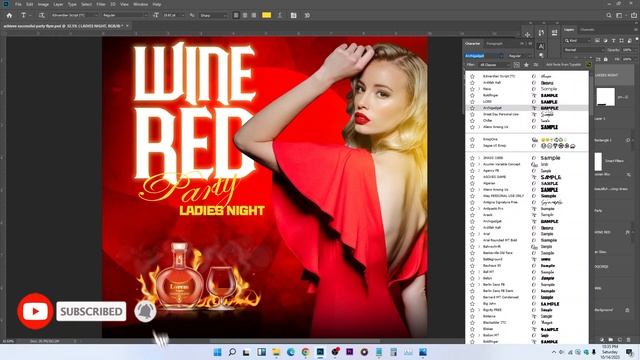Screen dimensions: 640x360
Task: Favorite the Nexa font star
Action: pos(472,89)
